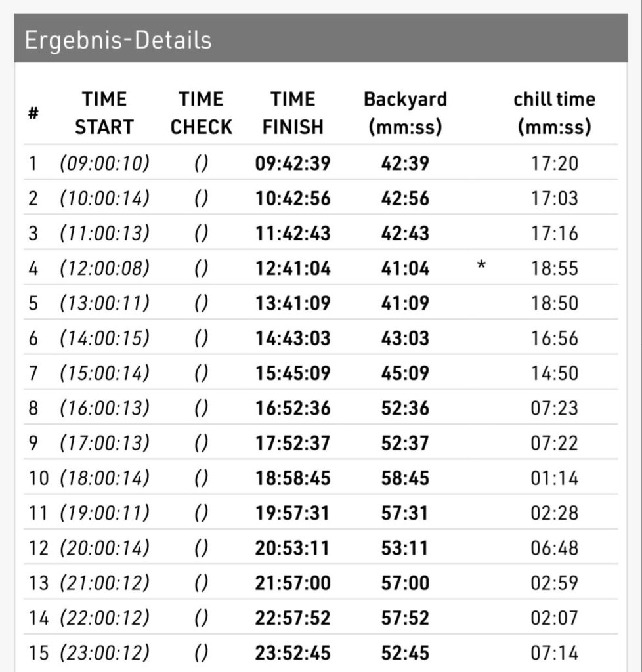This screenshot has width=642, height=672.
Task: Click the empty TIME CHECK cell in row 13
Action: coord(202,583)
